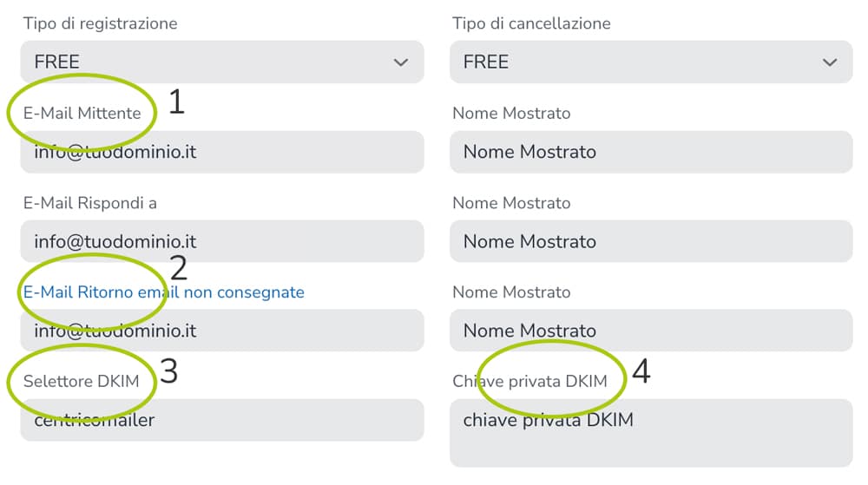Click annotation number 1 near E-Mail Mittente
The width and height of the screenshot is (868, 485).
click(x=176, y=102)
